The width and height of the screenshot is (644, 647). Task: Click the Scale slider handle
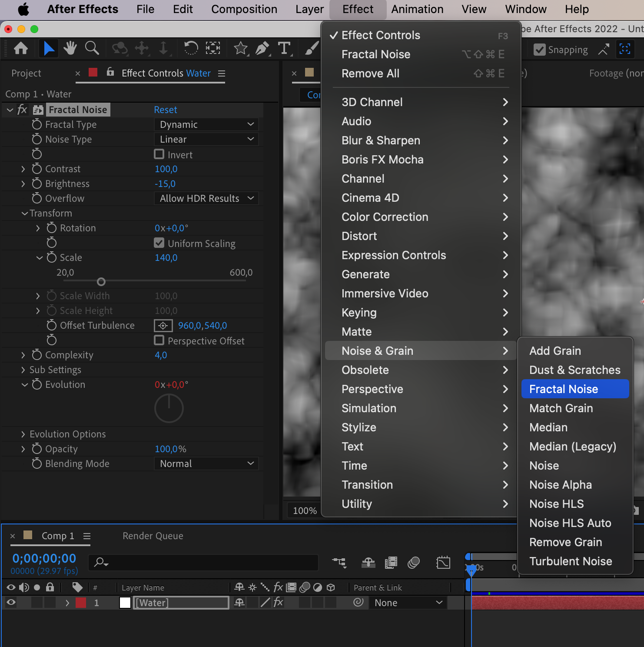point(101,282)
